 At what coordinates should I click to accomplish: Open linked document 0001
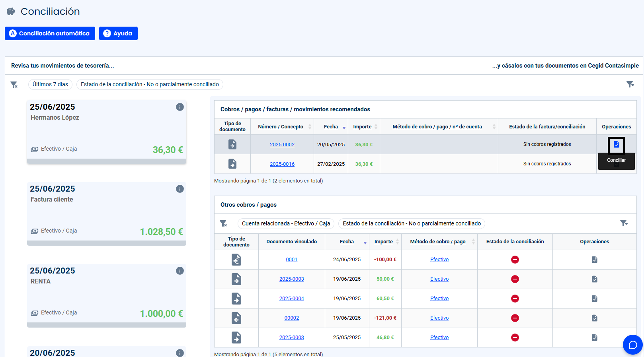(292, 260)
